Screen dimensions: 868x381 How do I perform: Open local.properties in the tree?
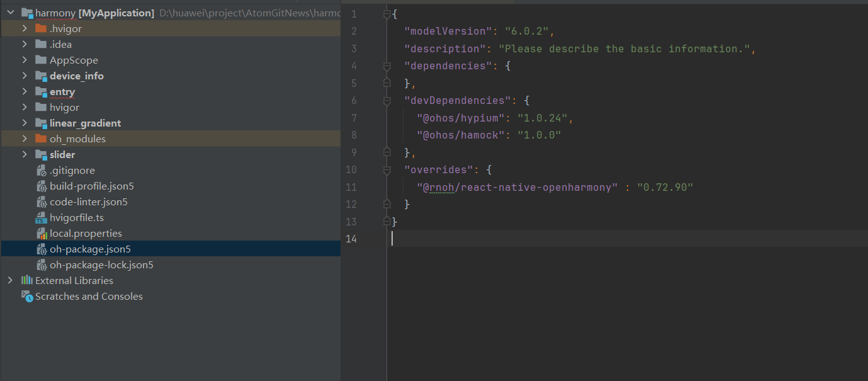coord(86,233)
